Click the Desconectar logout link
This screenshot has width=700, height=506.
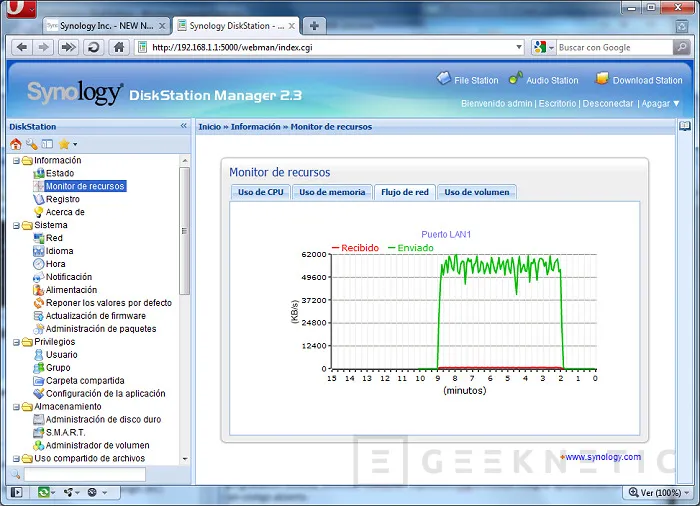pos(608,104)
